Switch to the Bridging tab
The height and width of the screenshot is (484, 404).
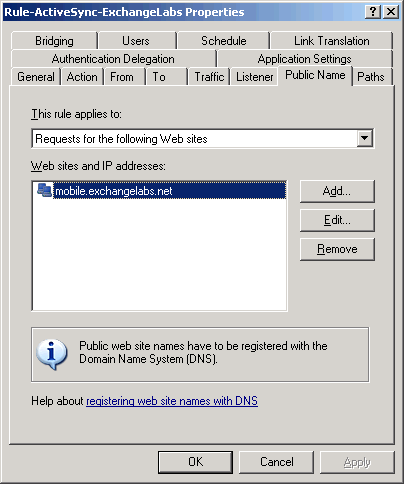coord(54,41)
